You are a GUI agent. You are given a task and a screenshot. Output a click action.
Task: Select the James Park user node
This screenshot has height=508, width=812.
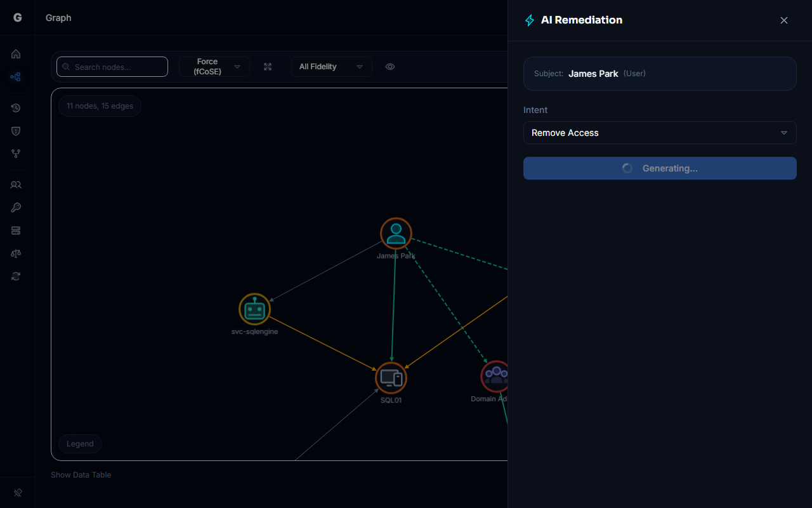point(396,233)
